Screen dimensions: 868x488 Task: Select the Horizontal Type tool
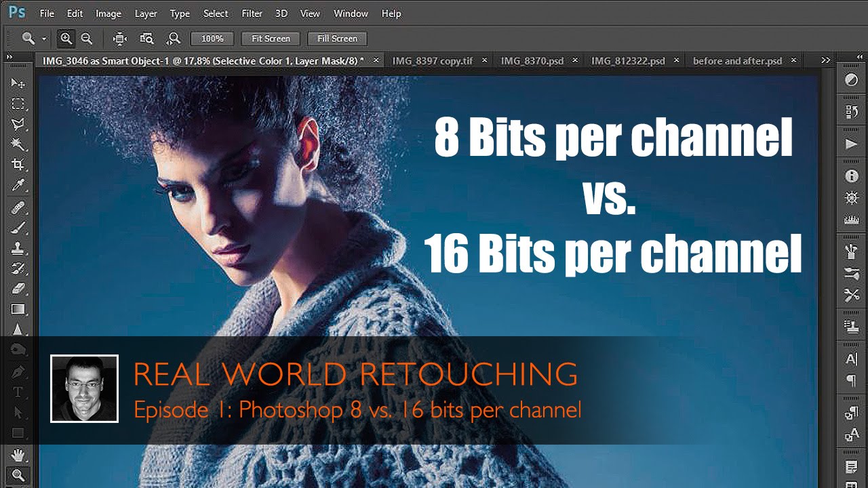click(x=18, y=392)
